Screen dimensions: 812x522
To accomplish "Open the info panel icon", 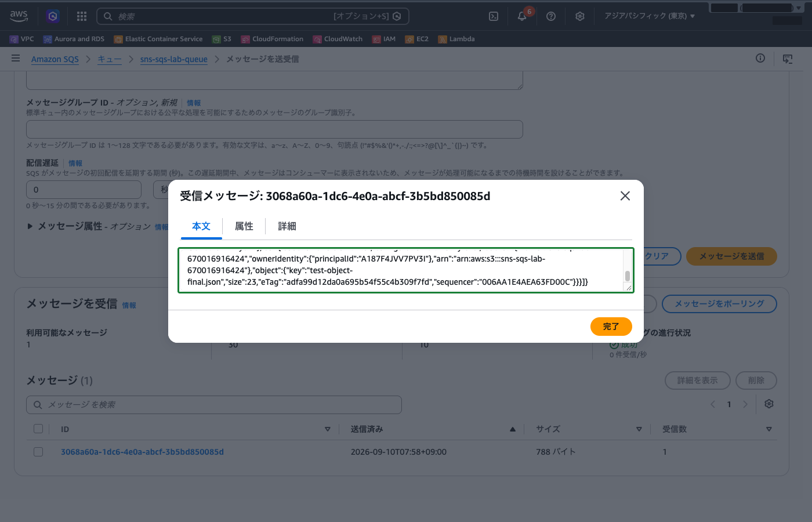I will [x=760, y=59].
